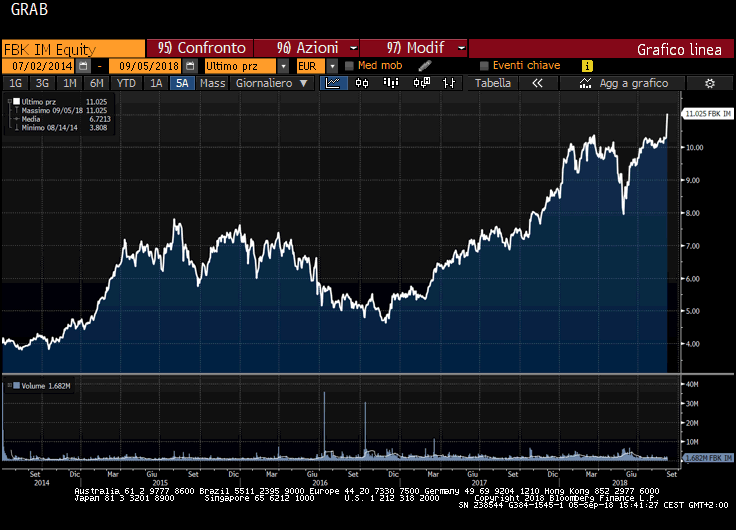The width and height of the screenshot is (736, 530).
Task: Expand the Giornaliero periodicity dropdown
Action: [305, 84]
